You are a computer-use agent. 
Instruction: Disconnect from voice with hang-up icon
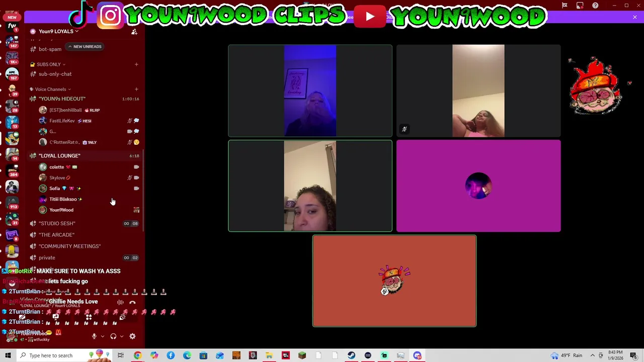coord(132,303)
